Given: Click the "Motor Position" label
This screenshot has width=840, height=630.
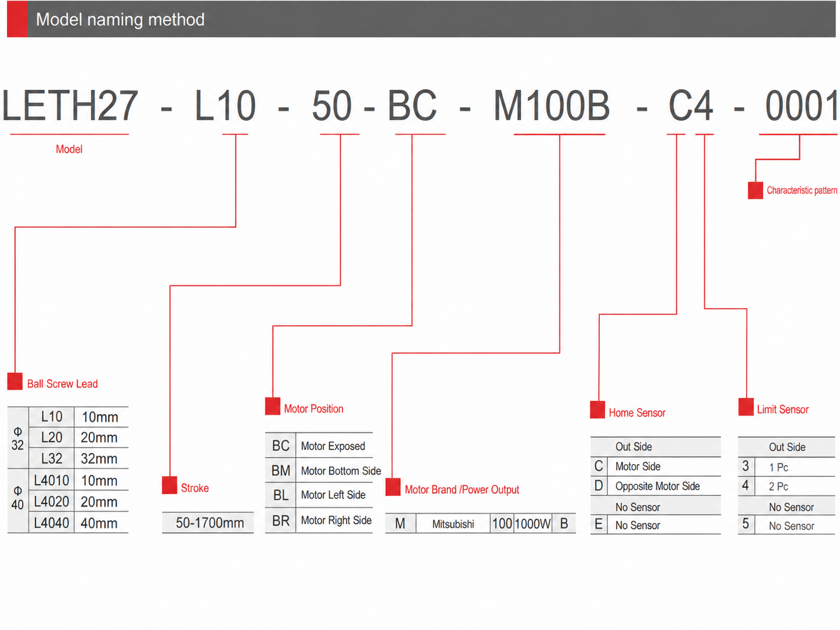Looking at the screenshot, I should coord(314,409).
